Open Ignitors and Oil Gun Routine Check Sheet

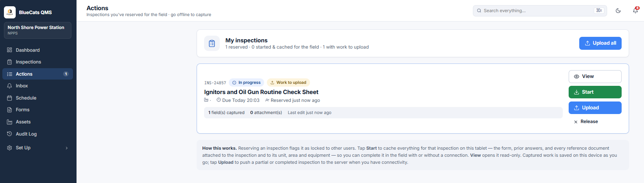coord(261,92)
